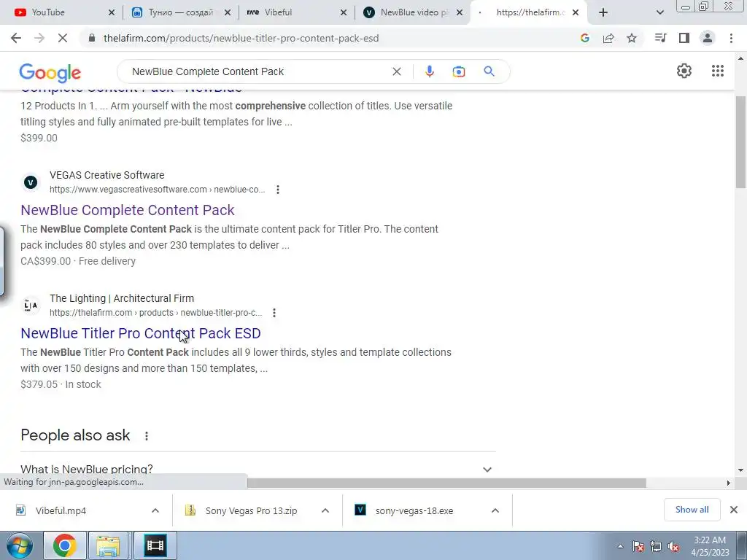This screenshot has height=560, width=747.
Task: Open options for the VEGAS Creative Software result
Action: tap(278, 190)
